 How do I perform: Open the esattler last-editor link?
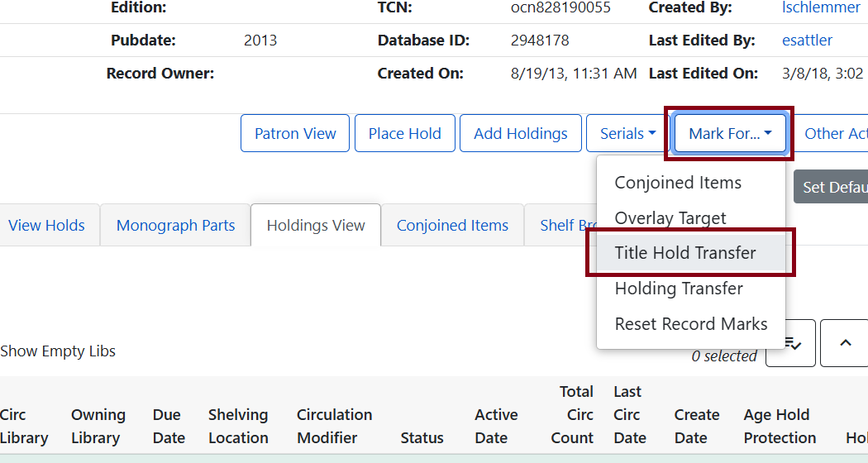tap(807, 40)
